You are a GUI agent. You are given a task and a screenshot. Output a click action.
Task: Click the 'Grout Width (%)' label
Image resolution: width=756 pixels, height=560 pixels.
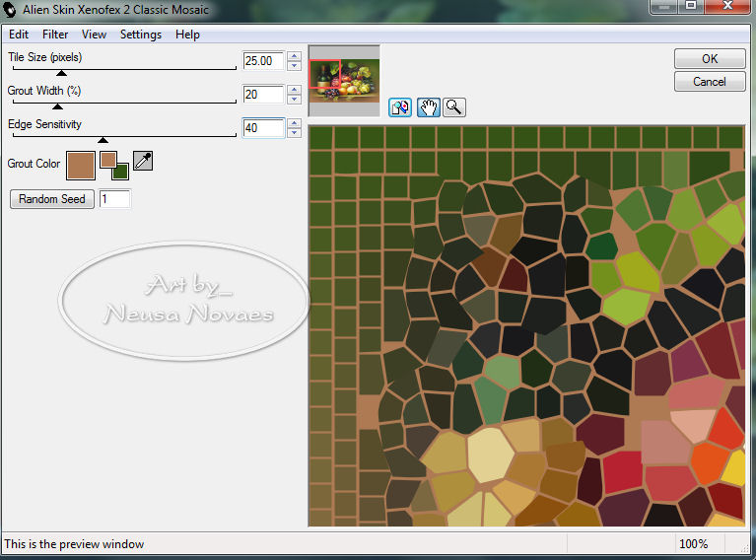click(44, 90)
